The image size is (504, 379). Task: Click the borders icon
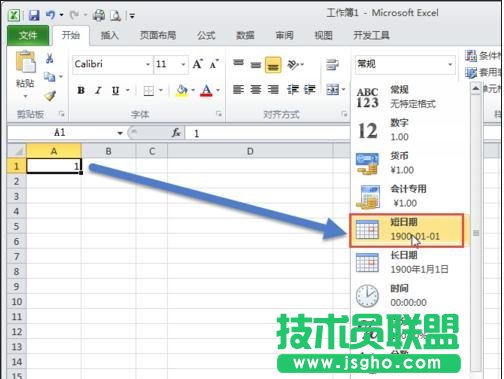pyautogui.click(x=148, y=90)
